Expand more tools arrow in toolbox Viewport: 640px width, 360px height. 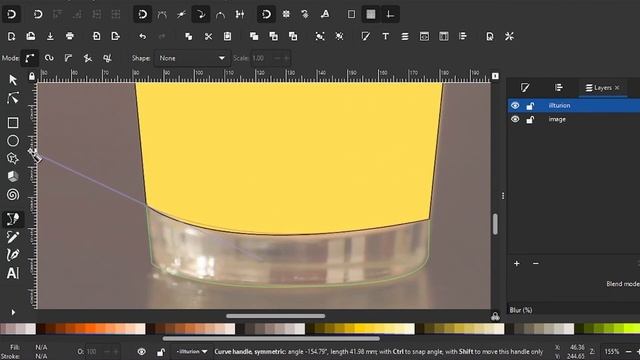(13, 312)
